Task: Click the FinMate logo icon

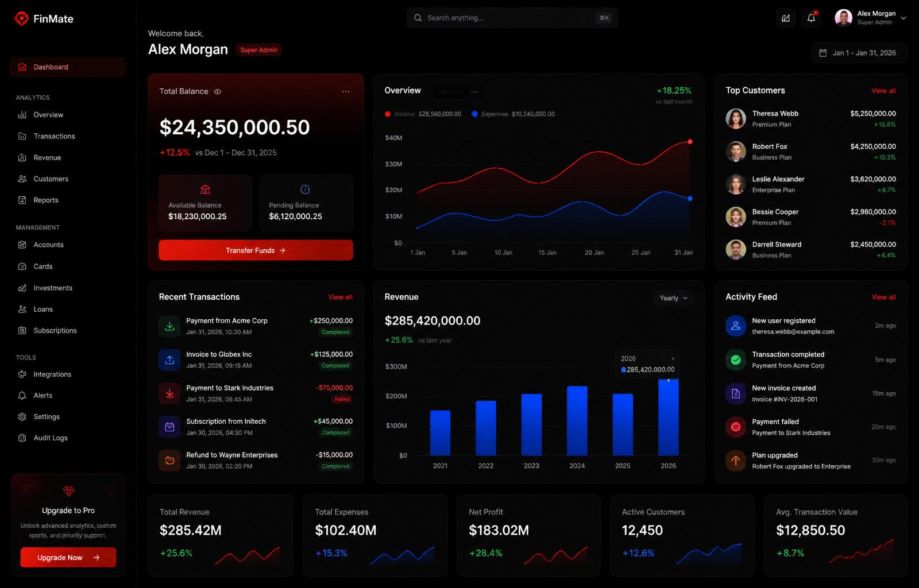Action: 21,19
